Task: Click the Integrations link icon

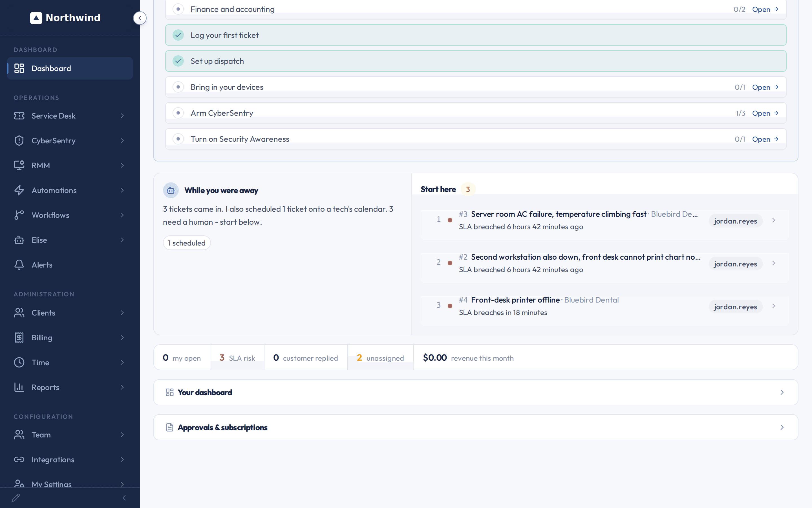Action: [19, 459]
